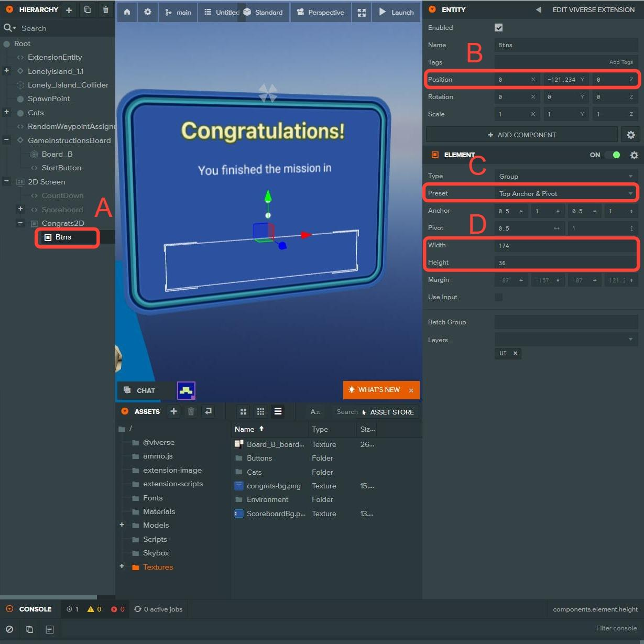Delete entity using Hierarchy trash icon
This screenshot has height=644, width=644.
[106, 10]
